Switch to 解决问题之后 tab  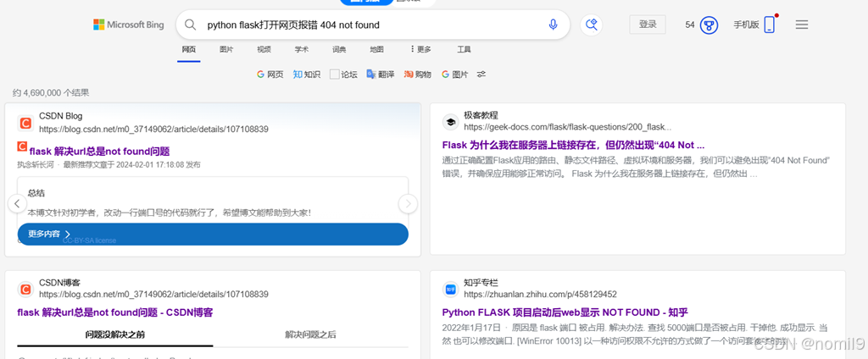point(310,334)
